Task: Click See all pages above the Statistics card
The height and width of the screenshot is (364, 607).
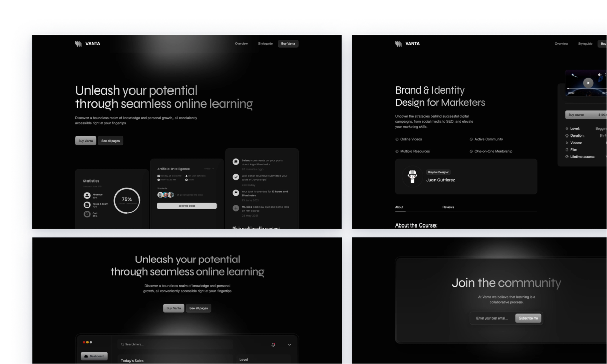Action: click(110, 141)
